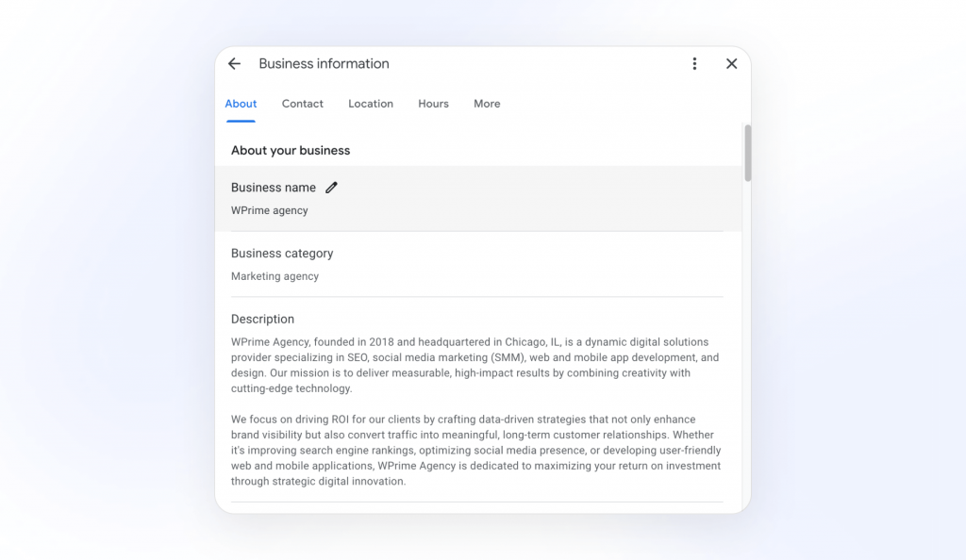Open the three-dot more options menu
The image size is (966, 560).
point(694,64)
